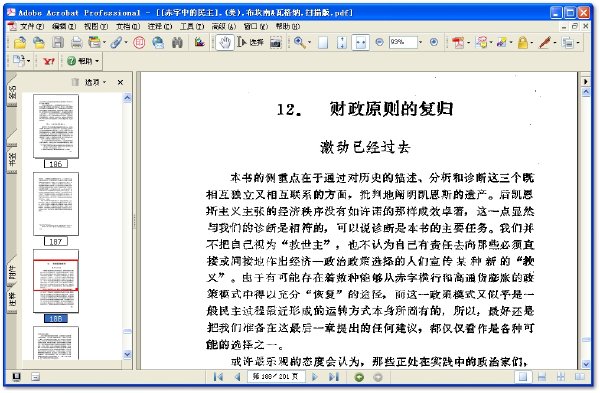
Task: Go to first page arrow
Action: point(218,377)
